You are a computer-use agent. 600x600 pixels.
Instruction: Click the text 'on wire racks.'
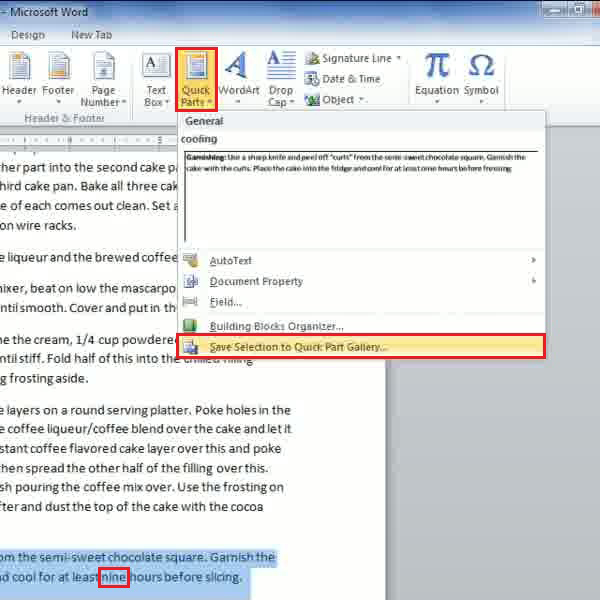[x=38, y=226]
